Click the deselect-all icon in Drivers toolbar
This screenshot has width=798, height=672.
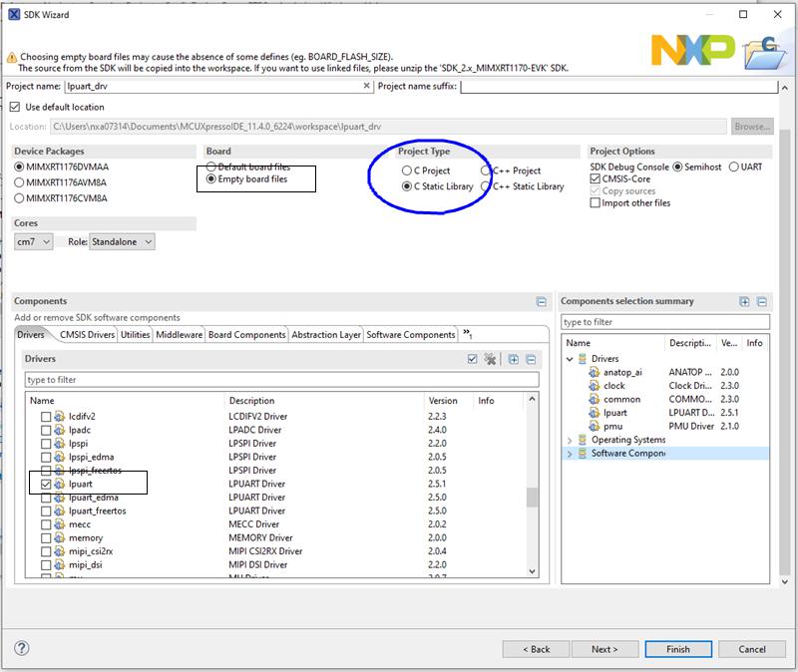coord(491,359)
